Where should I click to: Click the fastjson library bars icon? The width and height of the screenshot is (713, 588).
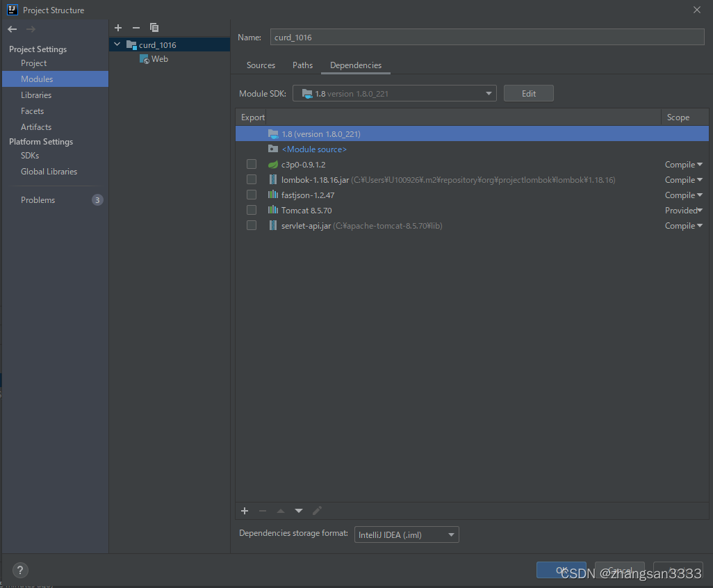point(273,195)
